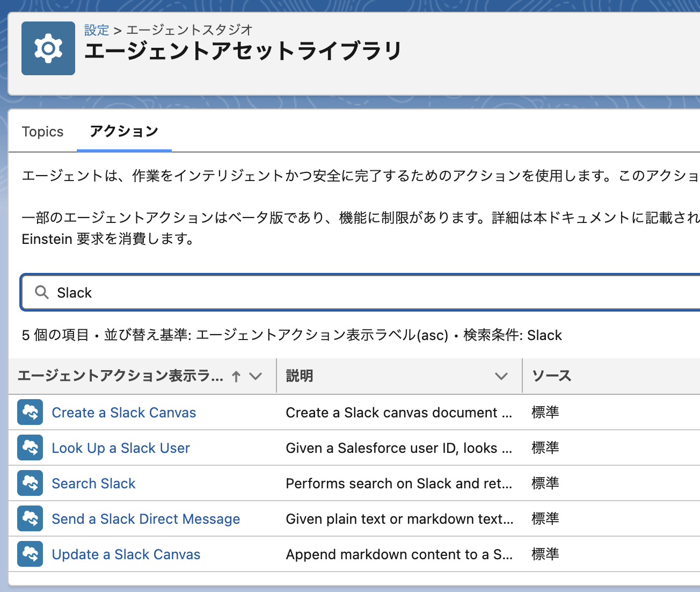Select the Create a Slack Canvas action icon
Screen dimensions: 700x592
coord(30,412)
